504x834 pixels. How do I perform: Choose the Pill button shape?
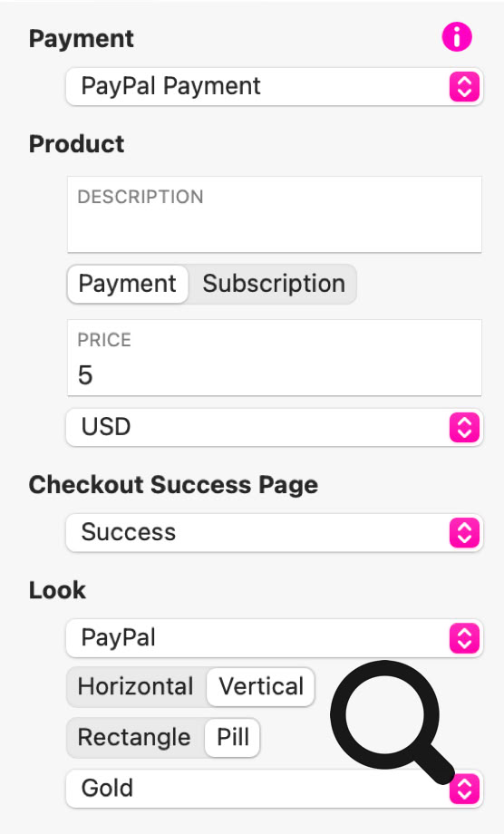point(232,738)
